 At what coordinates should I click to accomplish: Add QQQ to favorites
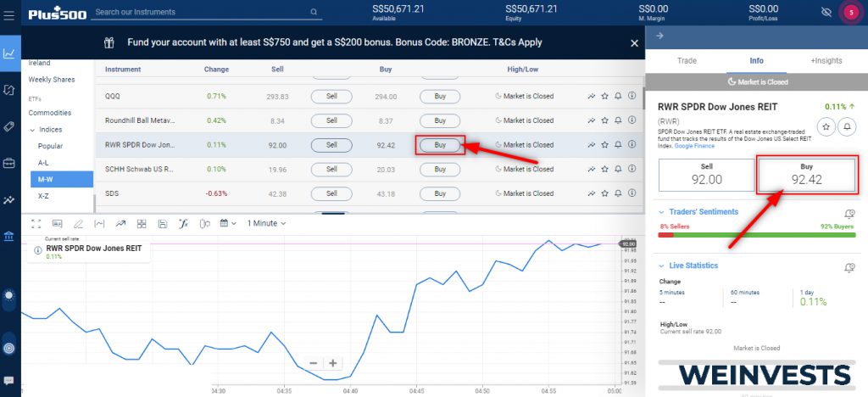[604, 97]
